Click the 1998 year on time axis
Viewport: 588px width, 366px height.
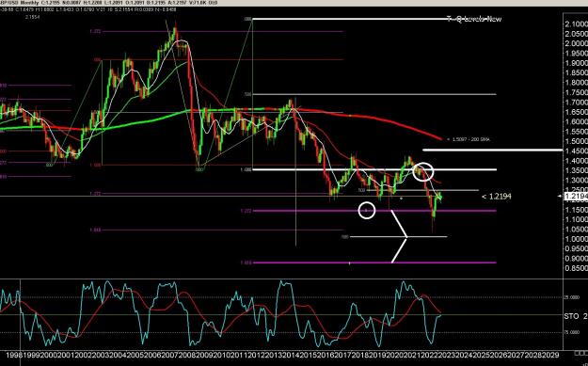click(x=13, y=355)
